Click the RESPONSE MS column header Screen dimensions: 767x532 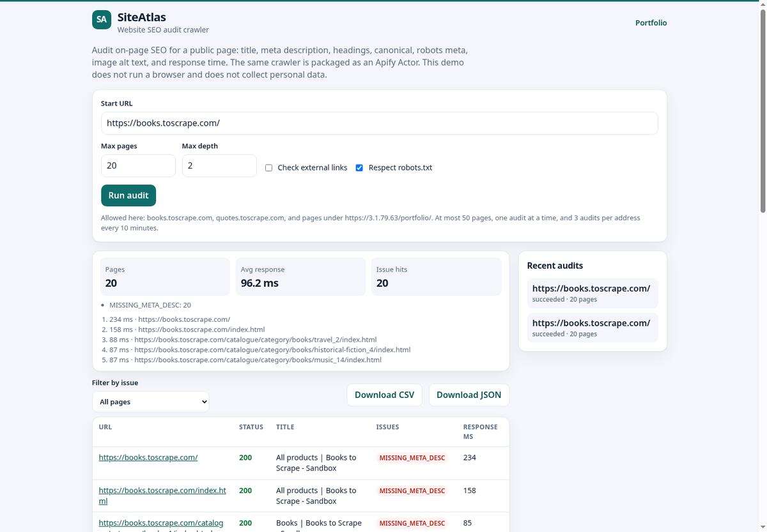click(480, 432)
